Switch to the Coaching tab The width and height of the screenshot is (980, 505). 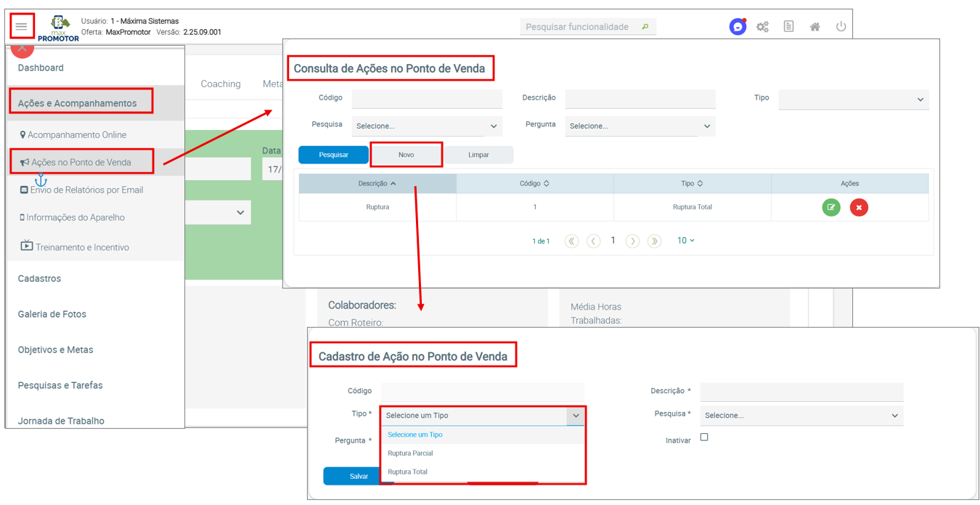(221, 84)
